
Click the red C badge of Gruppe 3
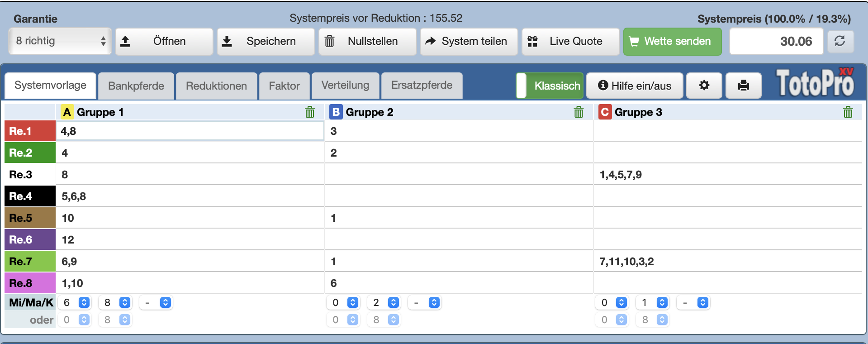pos(605,112)
